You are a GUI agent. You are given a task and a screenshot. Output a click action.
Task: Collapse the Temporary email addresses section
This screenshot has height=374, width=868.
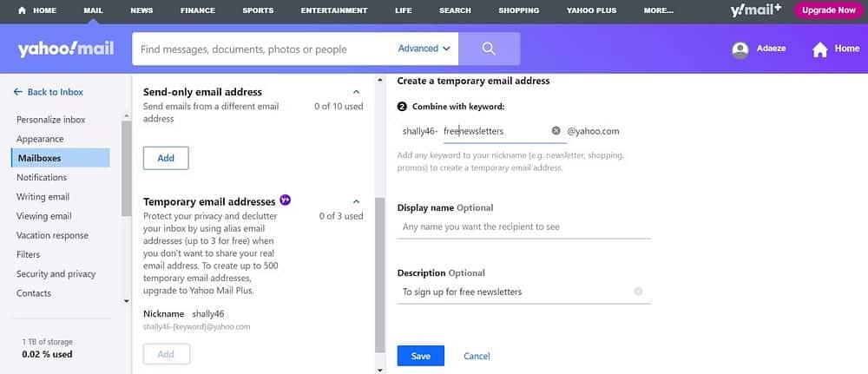pos(357,202)
